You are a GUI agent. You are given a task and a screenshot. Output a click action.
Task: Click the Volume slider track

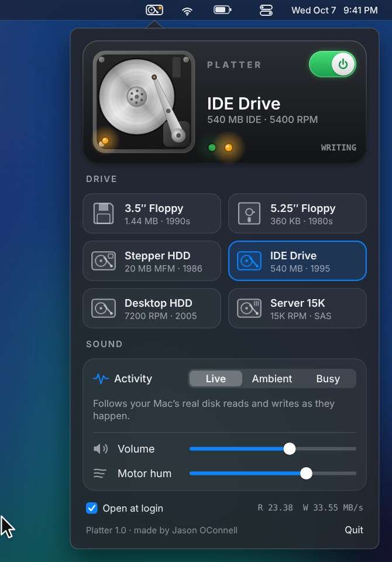273,449
